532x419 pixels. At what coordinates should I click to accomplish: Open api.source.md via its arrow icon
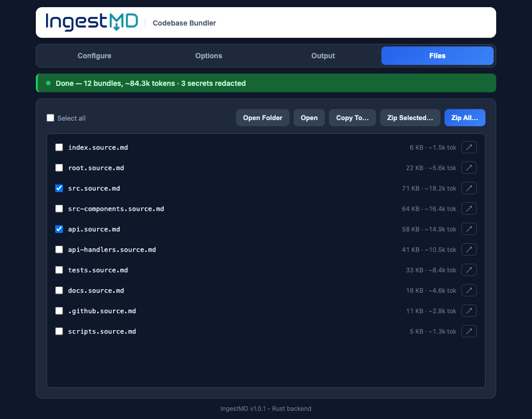coord(469,229)
